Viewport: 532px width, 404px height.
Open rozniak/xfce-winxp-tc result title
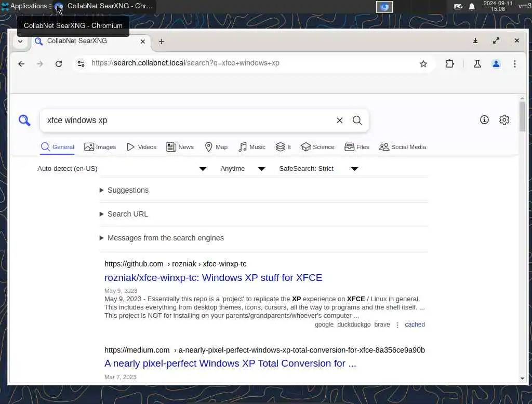coord(213,278)
